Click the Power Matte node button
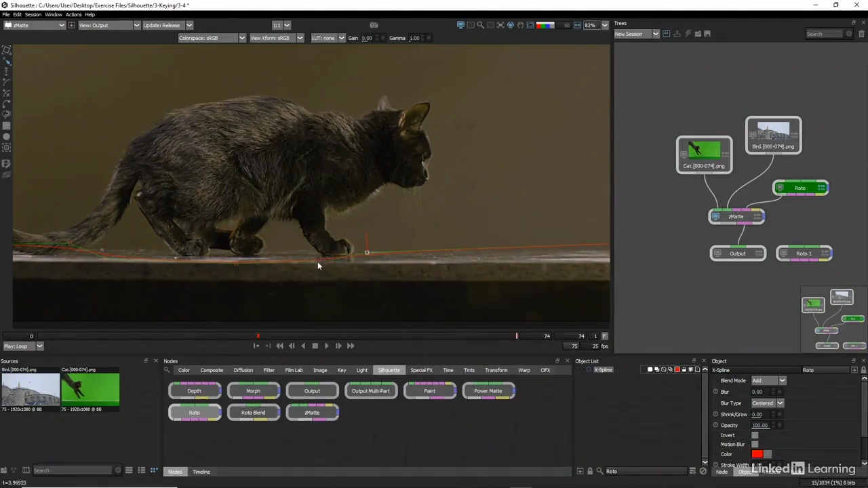This screenshot has height=488, width=868. pos(488,391)
